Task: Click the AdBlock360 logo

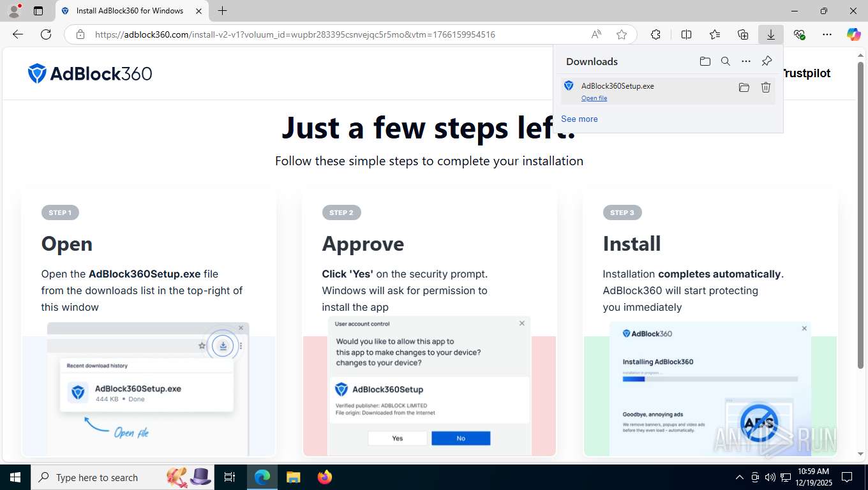Action: click(x=90, y=73)
